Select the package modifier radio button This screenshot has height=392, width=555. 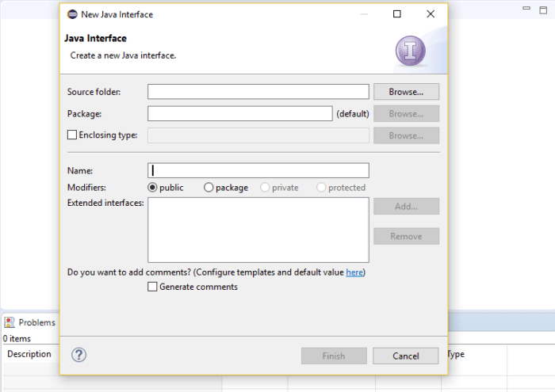point(209,188)
